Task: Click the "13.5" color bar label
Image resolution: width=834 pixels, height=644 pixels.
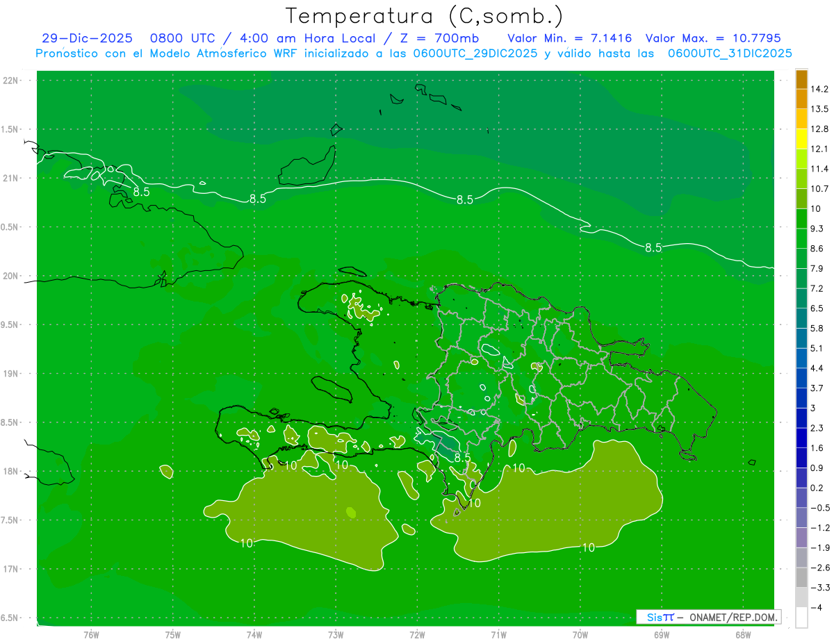Action: pos(819,109)
